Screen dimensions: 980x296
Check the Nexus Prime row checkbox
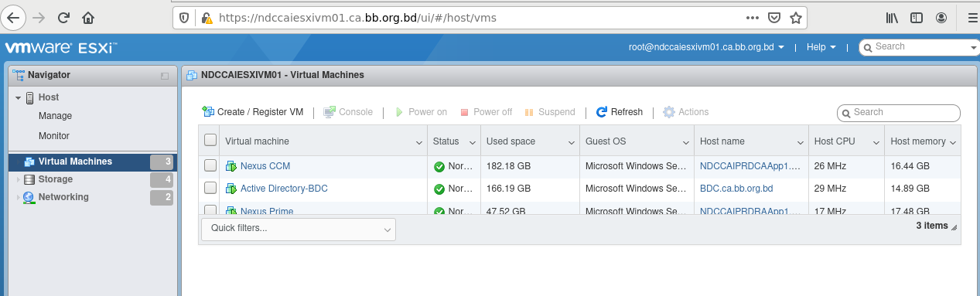[210, 209]
